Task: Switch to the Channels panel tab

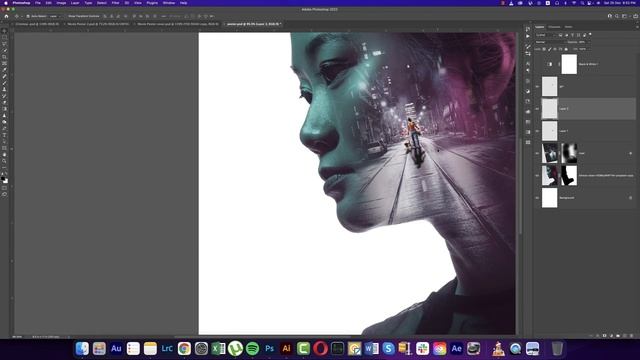Action: [x=554, y=27]
